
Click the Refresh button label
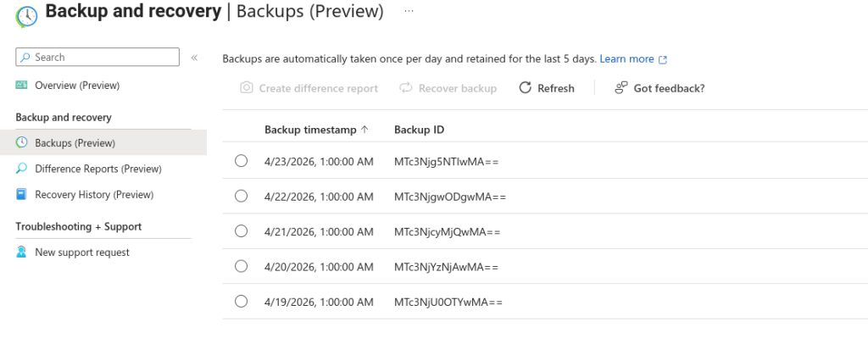tap(556, 88)
